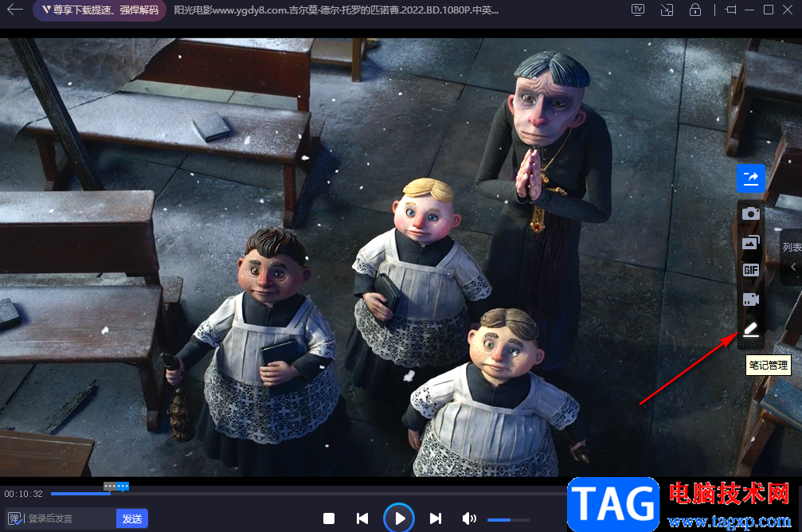Focus the 登录后发言 comment field
This screenshot has height=532, width=802.
[71, 518]
